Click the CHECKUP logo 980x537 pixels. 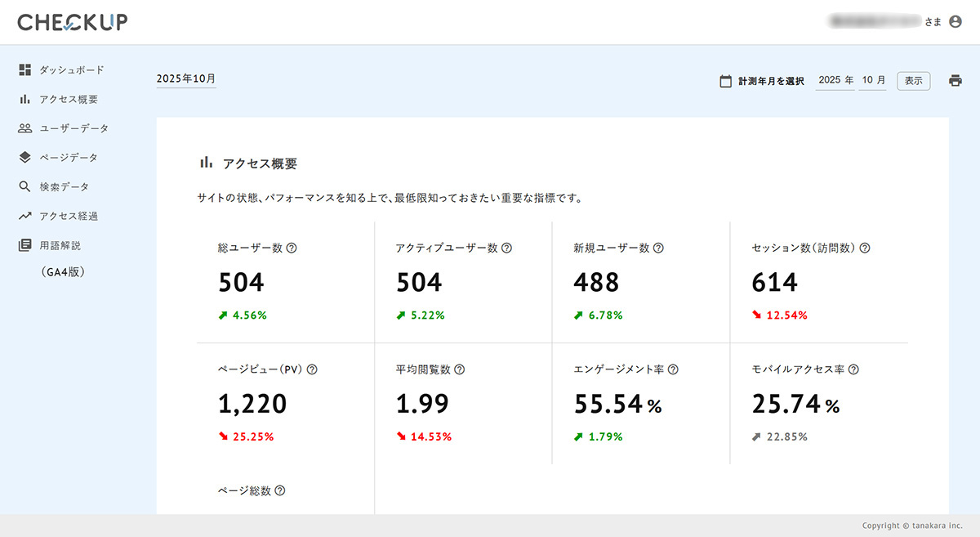[x=73, y=22]
